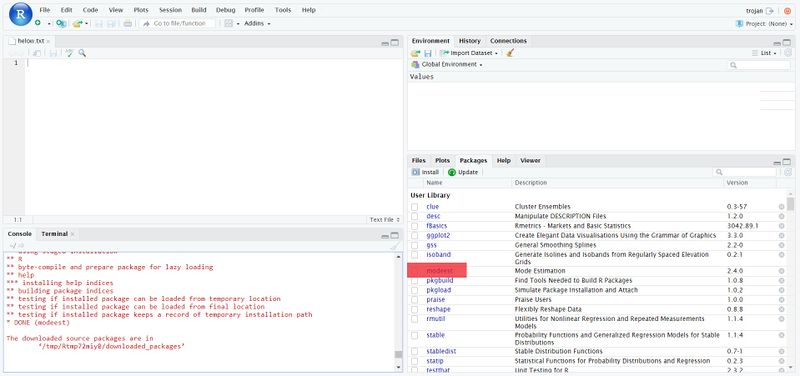The image size is (800, 376).
Task: Open the Addins dropdown
Action: (x=257, y=23)
